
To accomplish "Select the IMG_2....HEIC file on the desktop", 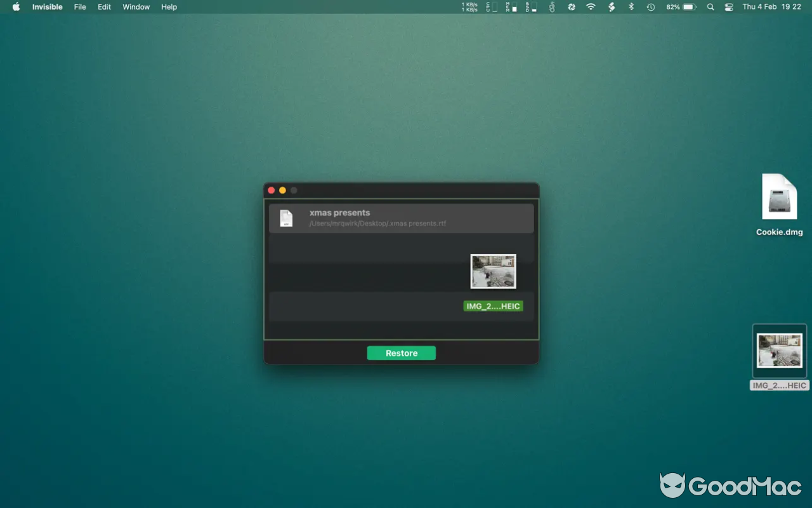I will pyautogui.click(x=779, y=351).
